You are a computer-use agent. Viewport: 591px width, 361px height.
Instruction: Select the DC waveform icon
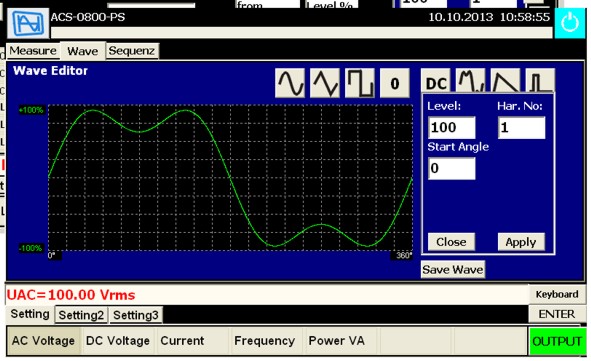click(436, 81)
